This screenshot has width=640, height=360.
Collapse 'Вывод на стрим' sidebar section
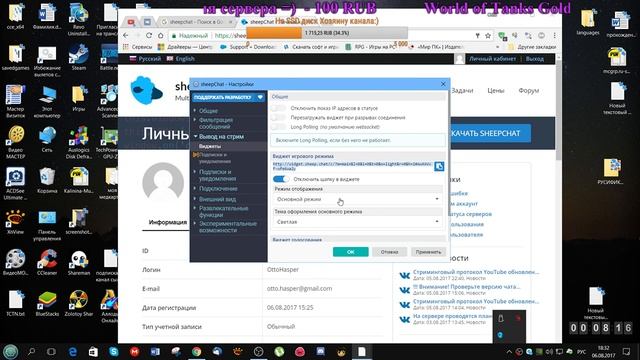coord(221,137)
